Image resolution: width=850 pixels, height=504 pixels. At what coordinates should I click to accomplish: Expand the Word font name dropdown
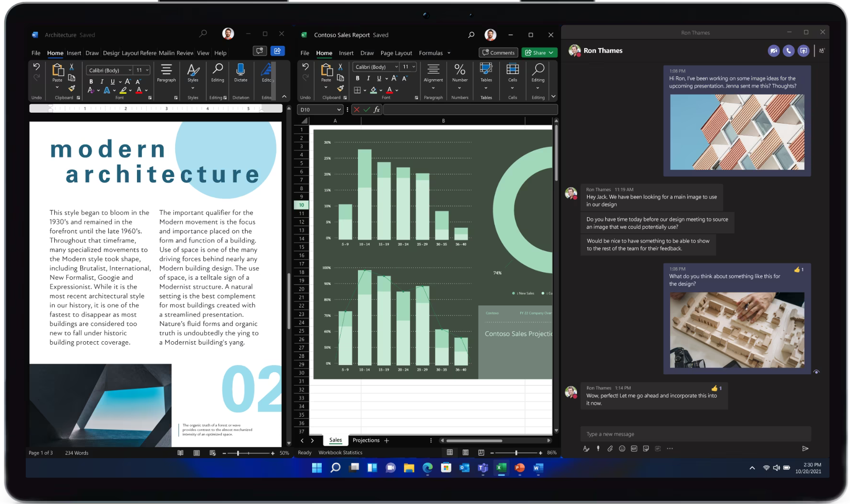130,70
